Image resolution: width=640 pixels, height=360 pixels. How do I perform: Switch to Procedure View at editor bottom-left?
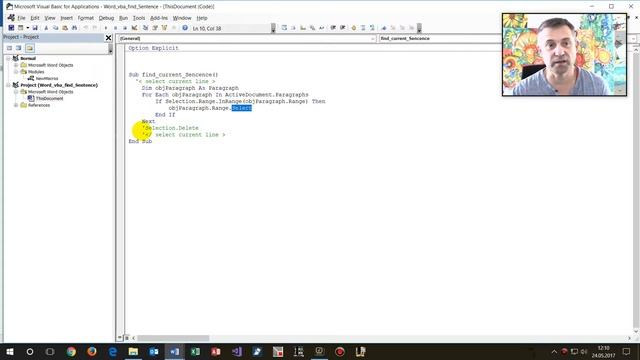coord(120,338)
